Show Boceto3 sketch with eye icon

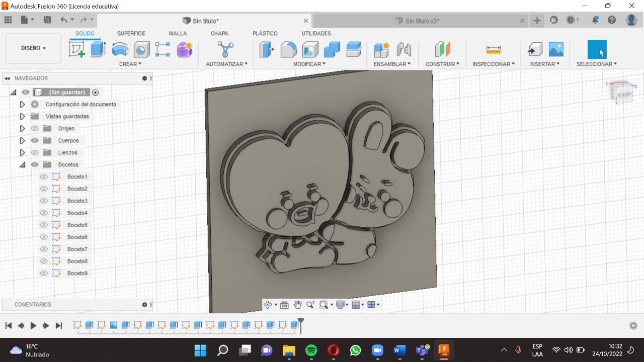[44, 201]
